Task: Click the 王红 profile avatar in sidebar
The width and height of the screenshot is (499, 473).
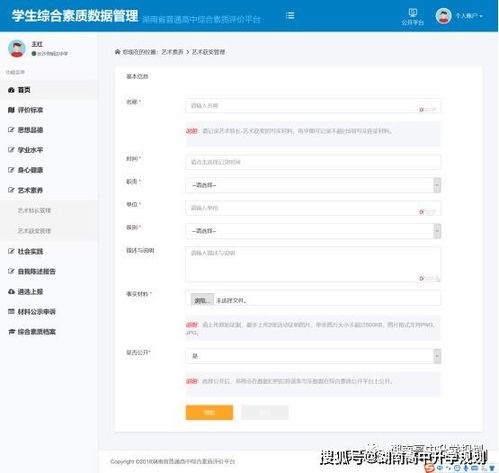Action: (17, 48)
